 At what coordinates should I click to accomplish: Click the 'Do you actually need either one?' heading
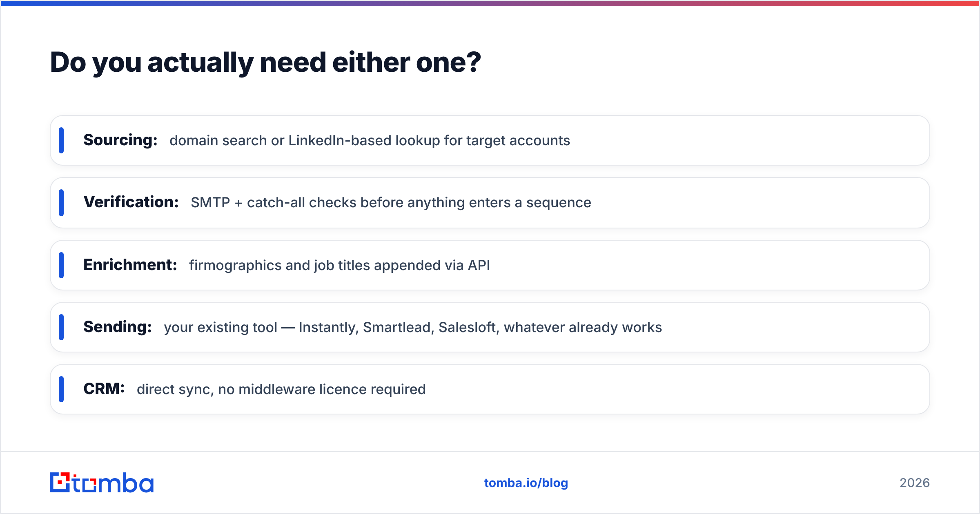[x=265, y=62]
